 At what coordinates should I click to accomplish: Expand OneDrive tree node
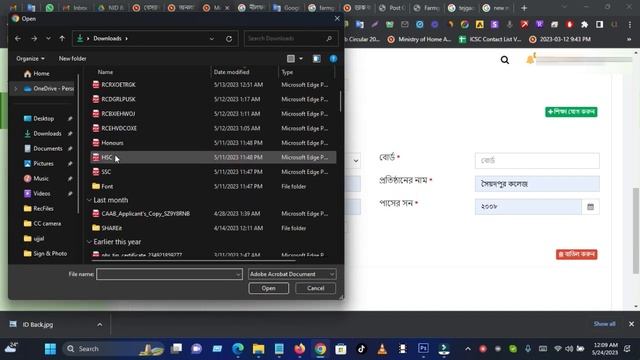pyautogui.click(x=16, y=89)
